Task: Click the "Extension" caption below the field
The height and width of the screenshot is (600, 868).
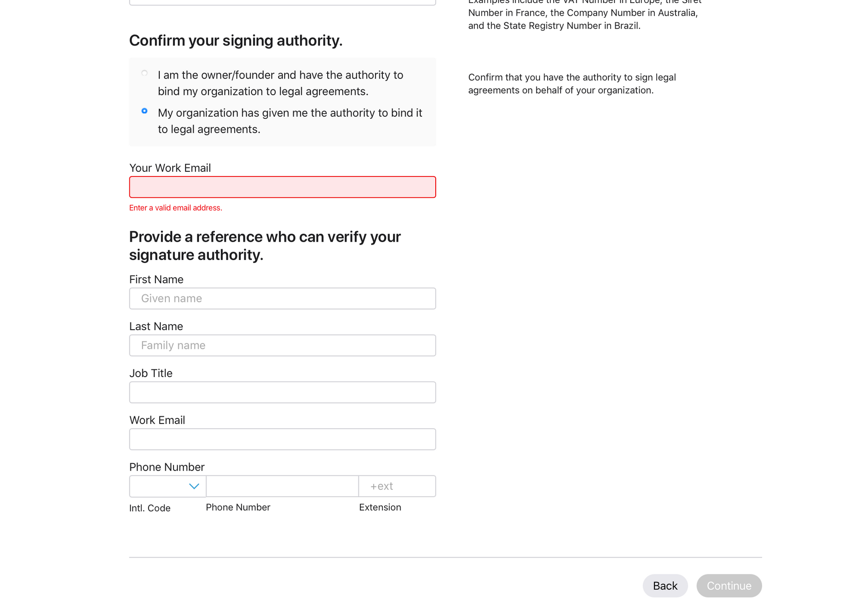Action: click(x=380, y=507)
